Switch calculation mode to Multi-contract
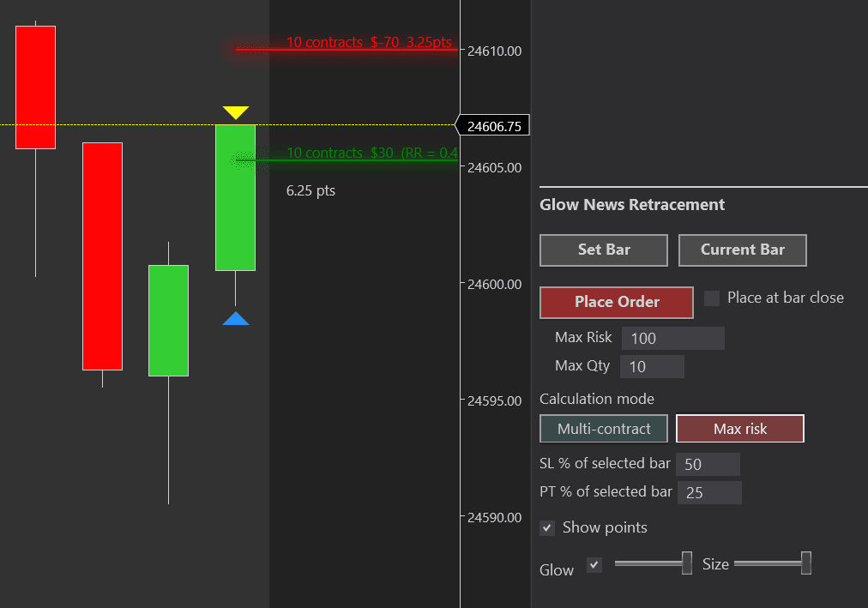The height and width of the screenshot is (608, 868). (603, 428)
